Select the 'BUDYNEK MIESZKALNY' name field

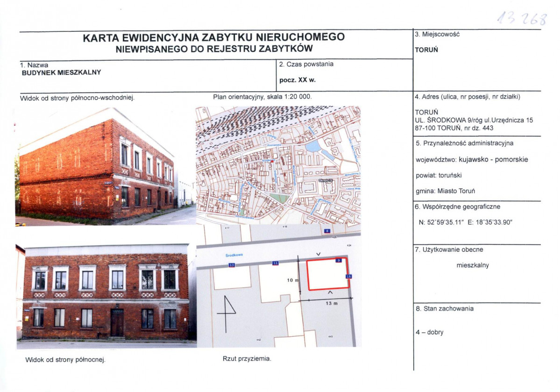62,72
